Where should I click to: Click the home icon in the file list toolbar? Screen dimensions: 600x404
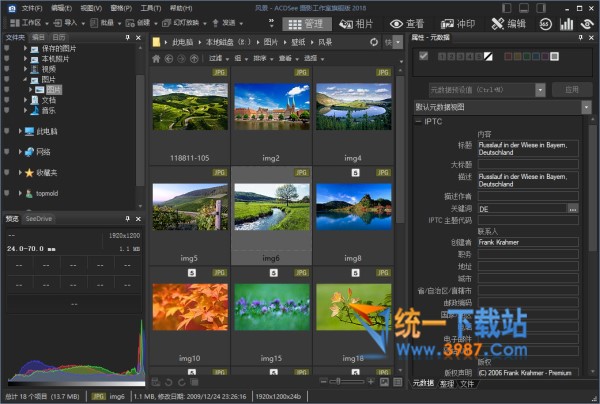click(155, 59)
